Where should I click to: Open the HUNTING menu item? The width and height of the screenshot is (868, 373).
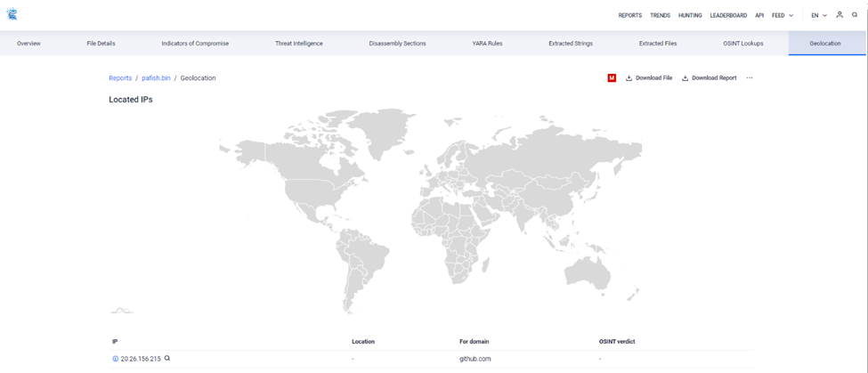click(690, 15)
